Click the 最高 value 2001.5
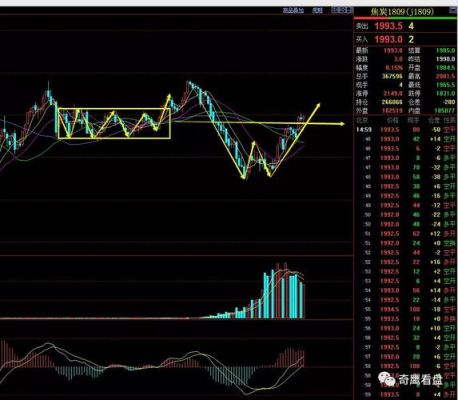Viewport: 458px width, 400px height. (446, 76)
